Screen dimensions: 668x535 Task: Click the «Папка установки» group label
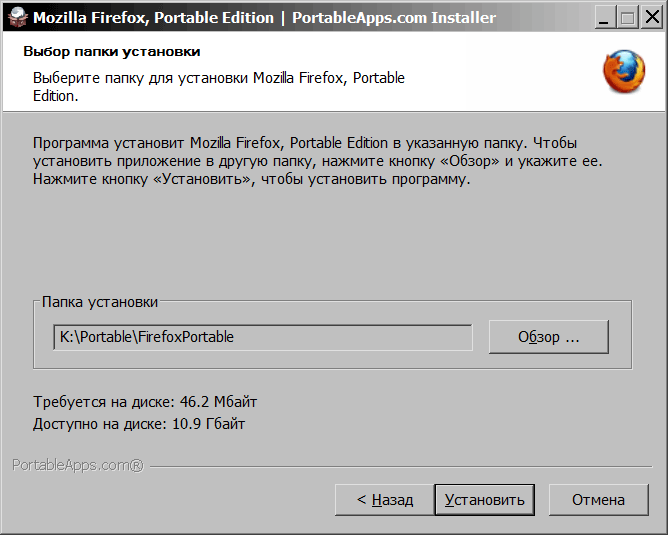pos(100,302)
